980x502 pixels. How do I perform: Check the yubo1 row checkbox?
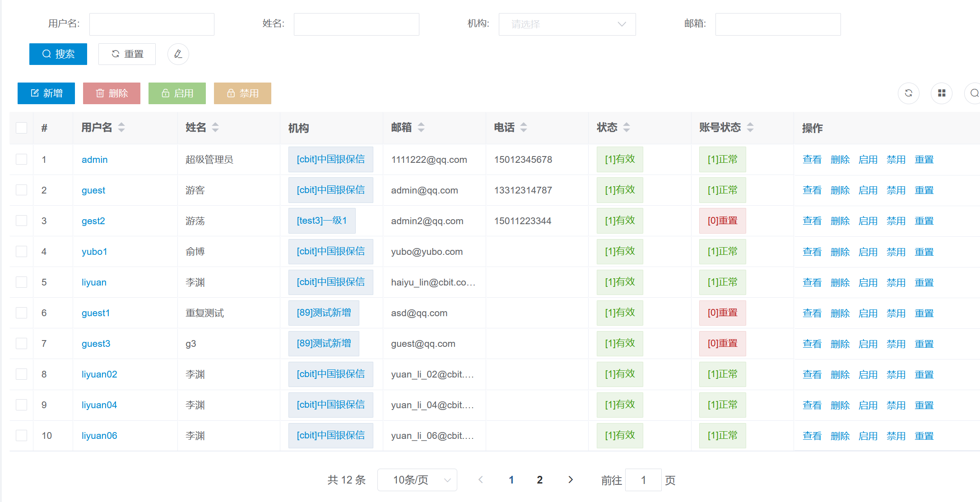point(21,251)
